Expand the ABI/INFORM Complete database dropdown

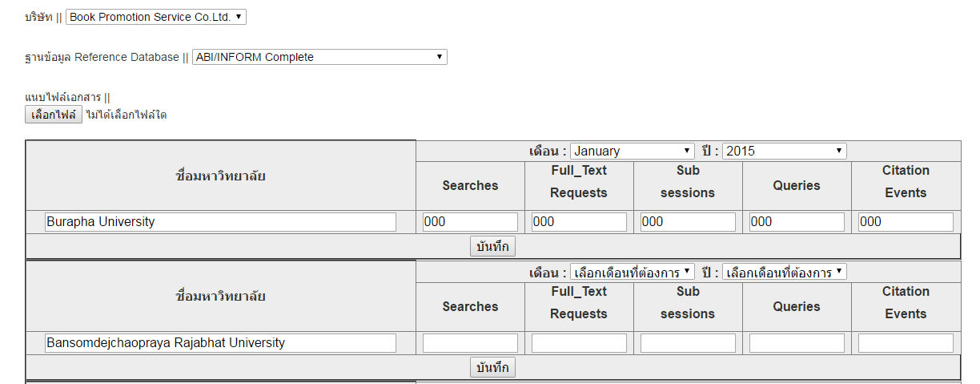click(x=319, y=57)
